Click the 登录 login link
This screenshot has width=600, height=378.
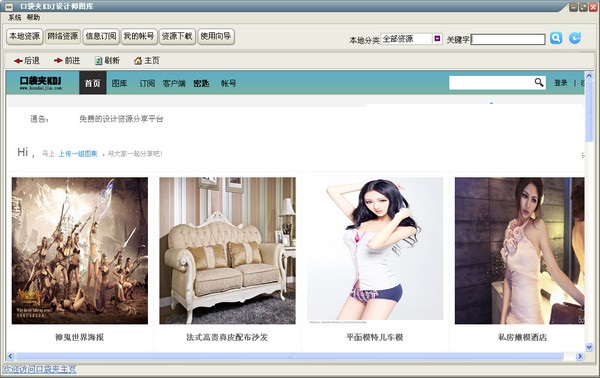tap(561, 83)
